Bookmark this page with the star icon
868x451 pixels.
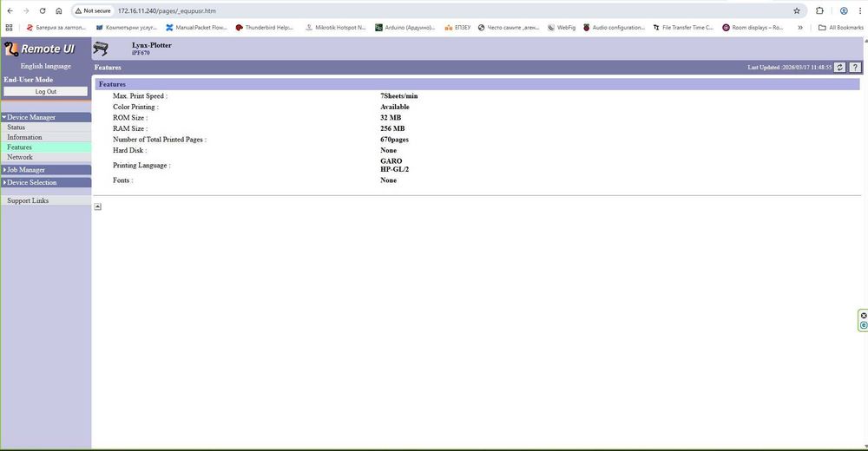pos(797,10)
